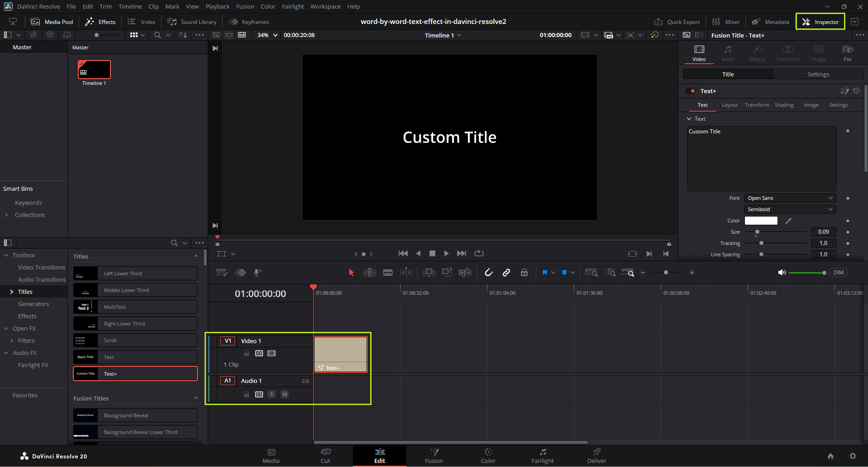Click the blue flag marker icon
This screenshot has width=868, height=467.
point(545,273)
